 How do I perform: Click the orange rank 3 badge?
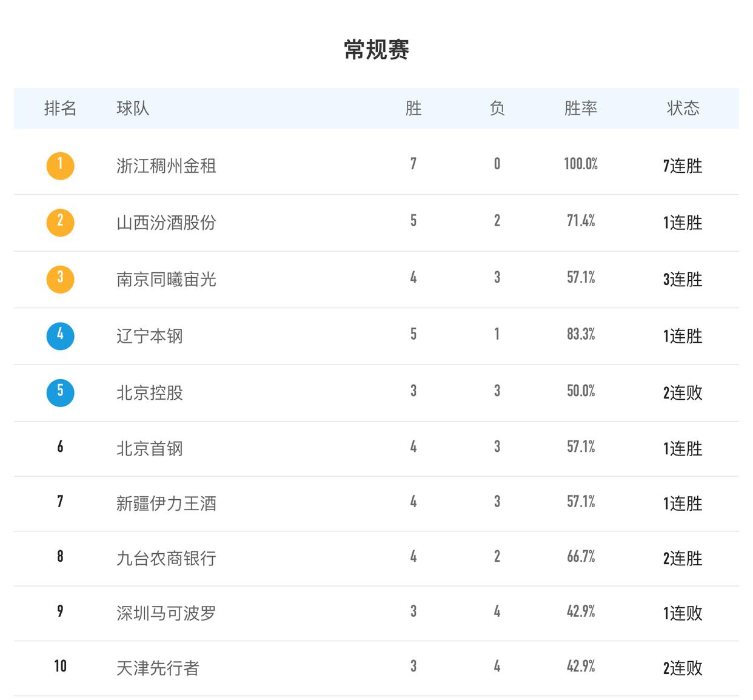pyautogui.click(x=59, y=280)
